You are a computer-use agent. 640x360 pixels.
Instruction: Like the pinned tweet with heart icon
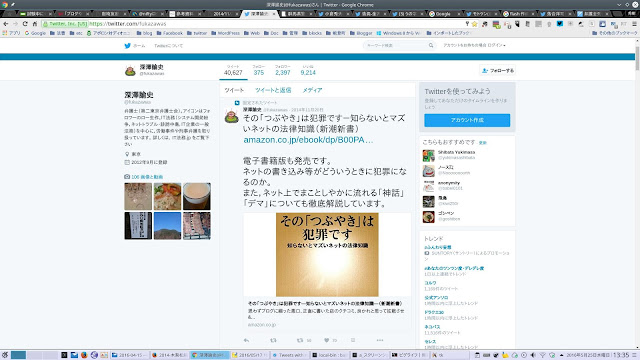click(327, 340)
